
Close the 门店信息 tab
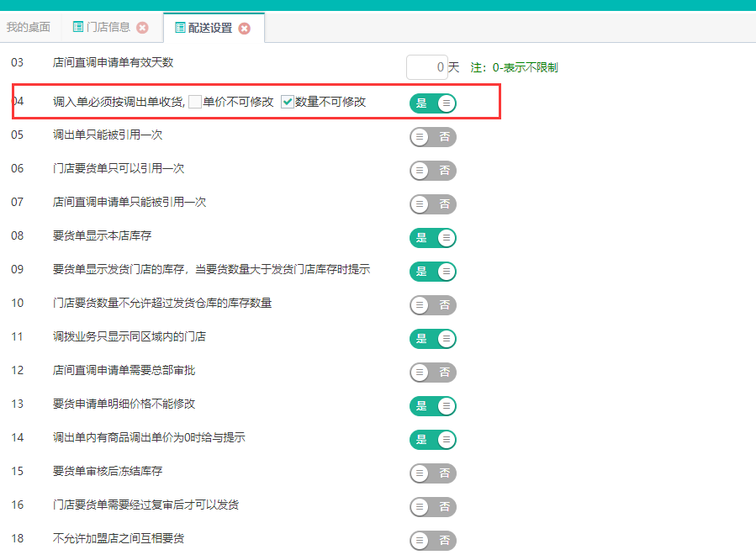click(x=142, y=28)
